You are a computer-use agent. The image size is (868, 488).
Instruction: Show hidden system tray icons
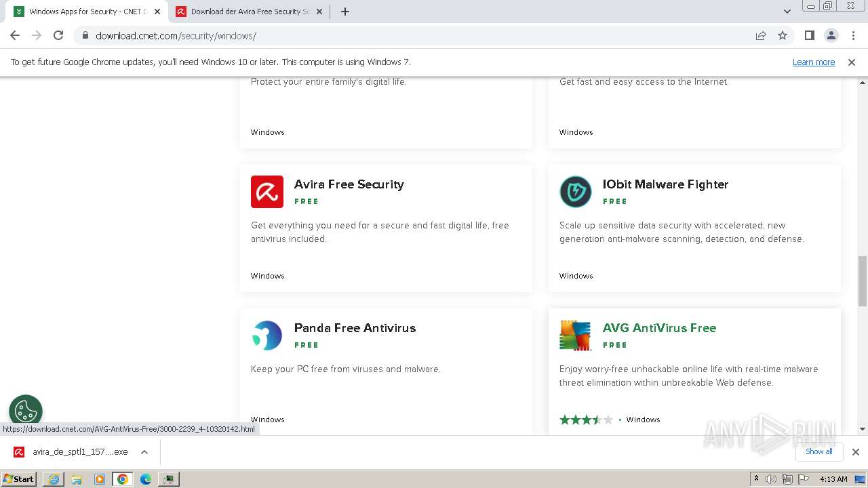click(x=756, y=479)
